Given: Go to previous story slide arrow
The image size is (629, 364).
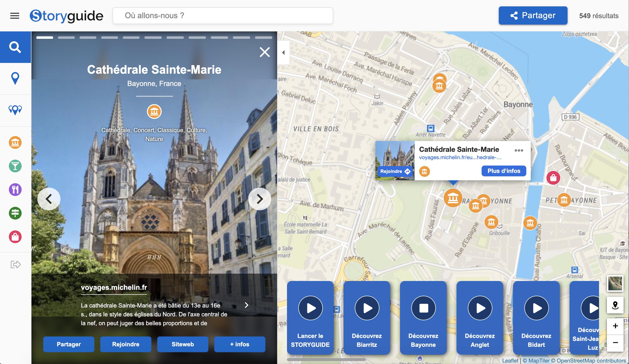Looking at the screenshot, I should pos(49,199).
